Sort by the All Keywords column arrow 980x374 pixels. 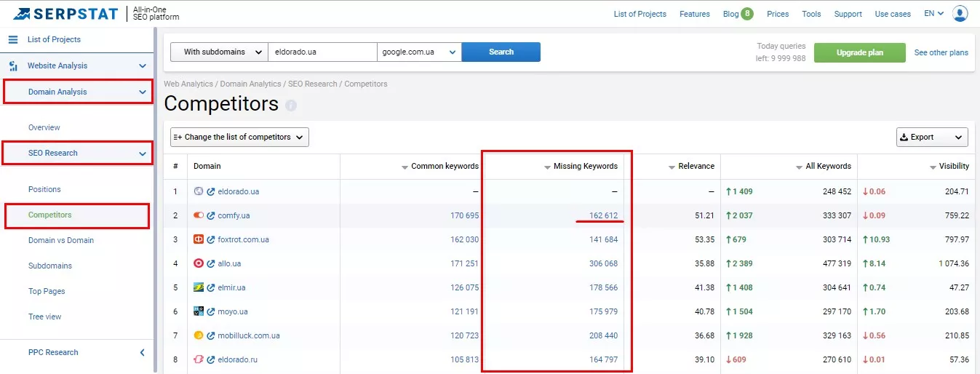[x=800, y=167]
